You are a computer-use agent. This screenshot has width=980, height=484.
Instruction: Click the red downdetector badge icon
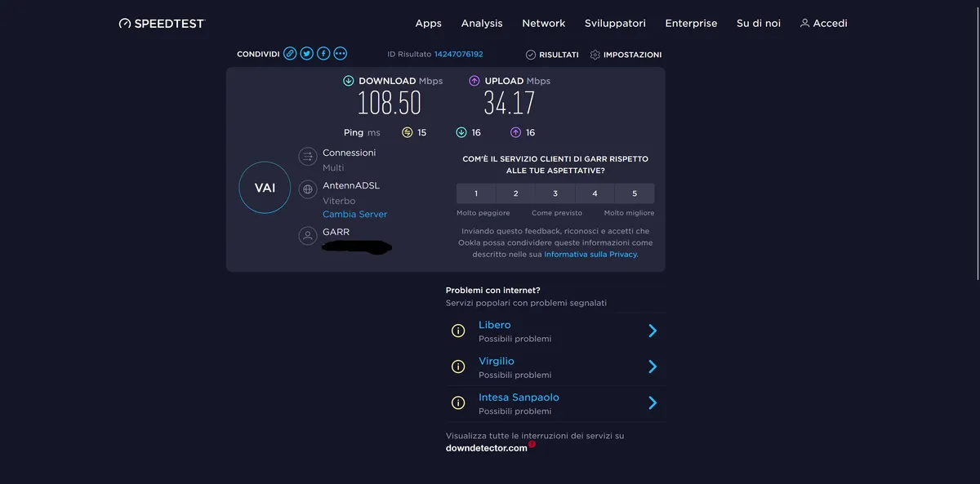pos(532,445)
